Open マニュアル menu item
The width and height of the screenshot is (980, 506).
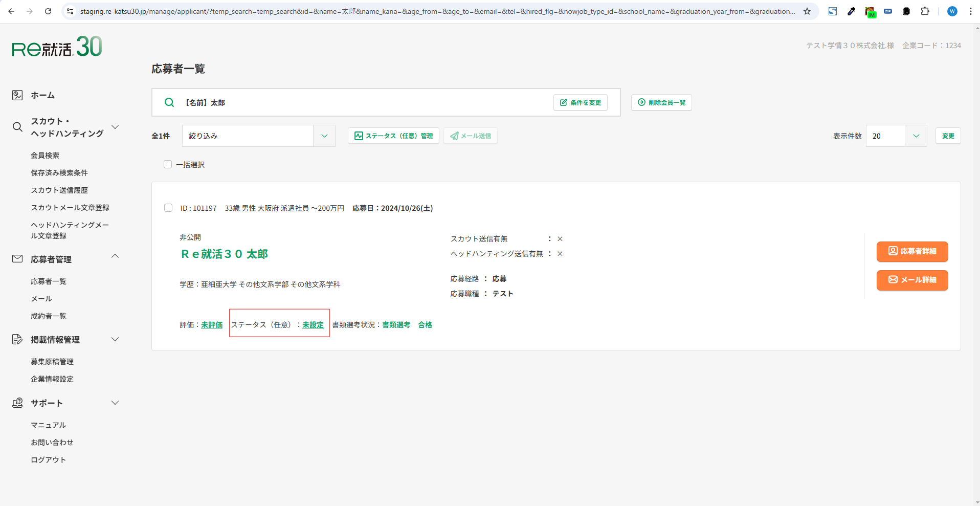click(49, 425)
